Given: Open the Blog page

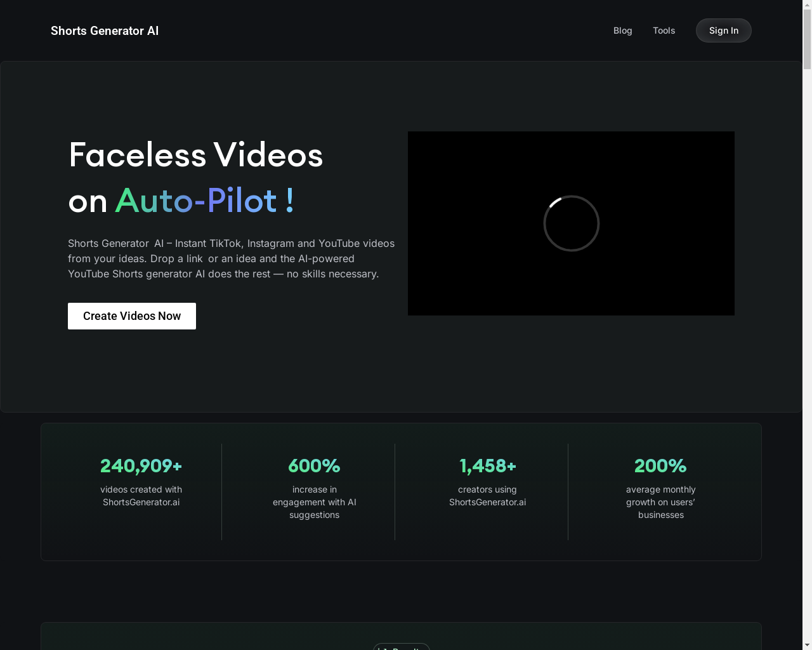Looking at the screenshot, I should (x=622, y=30).
